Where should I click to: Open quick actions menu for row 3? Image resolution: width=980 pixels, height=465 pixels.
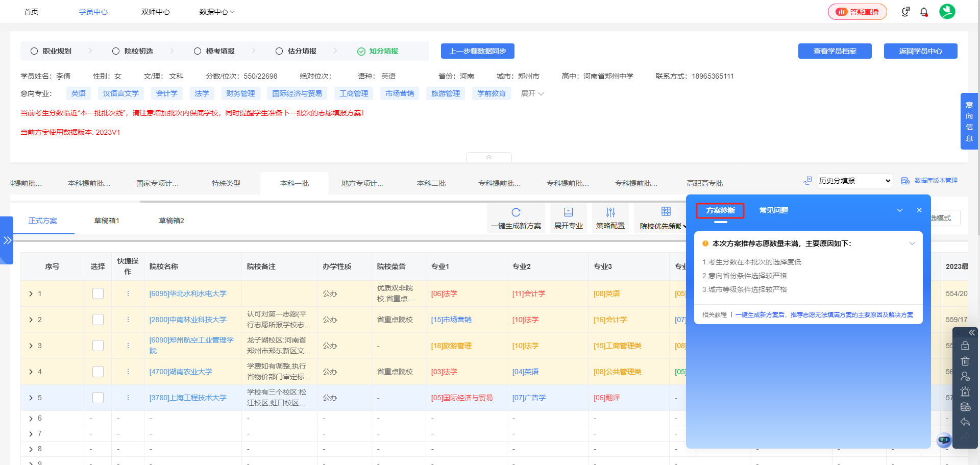128,346
